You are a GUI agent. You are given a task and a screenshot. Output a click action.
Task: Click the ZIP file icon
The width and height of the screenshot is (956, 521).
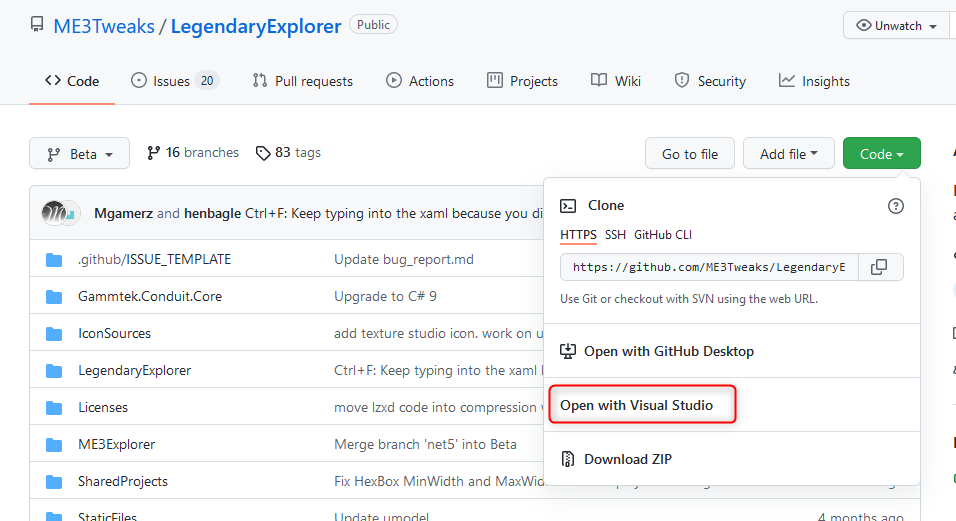(x=568, y=459)
